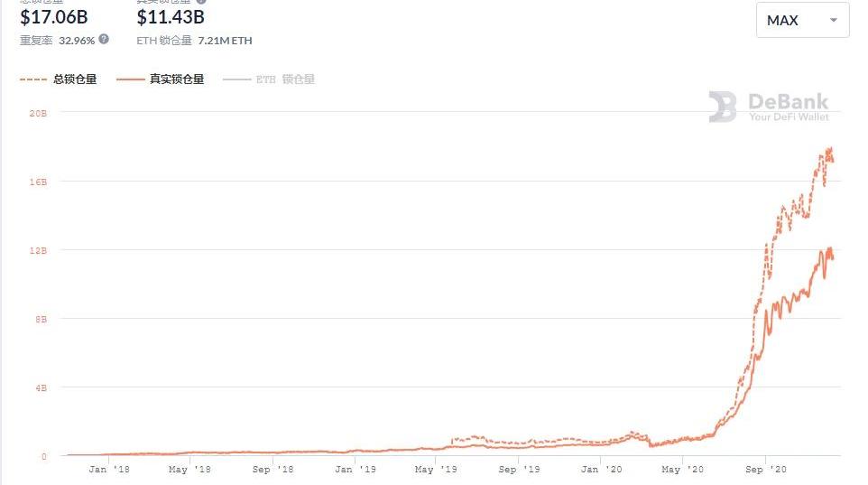Open the MAX time range dropdown
The height and width of the screenshot is (485, 868).
[802, 20]
